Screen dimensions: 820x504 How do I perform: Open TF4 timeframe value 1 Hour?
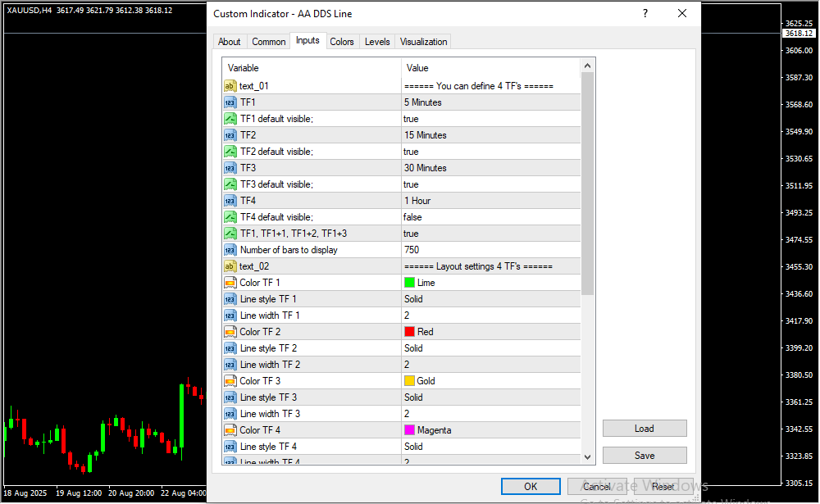[490, 201]
